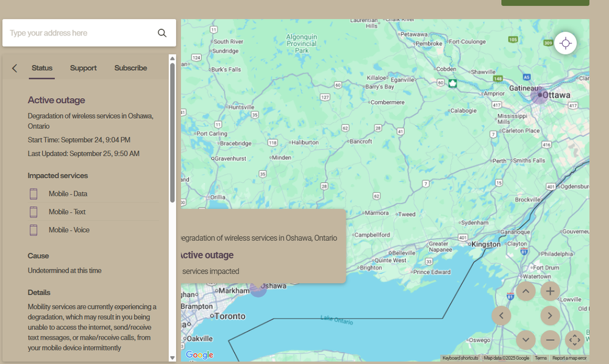Open Keyboard shortcuts link on map
This screenshot has width=609, height=364.
pos(460,358)
